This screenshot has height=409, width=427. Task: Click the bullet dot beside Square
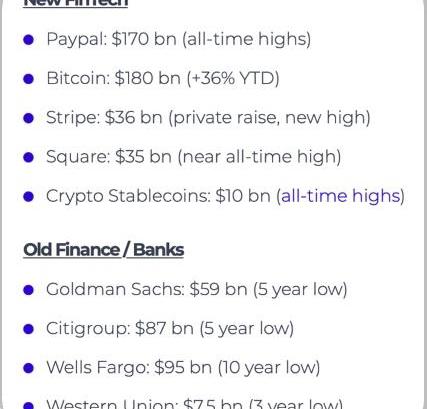pos(29,157)
